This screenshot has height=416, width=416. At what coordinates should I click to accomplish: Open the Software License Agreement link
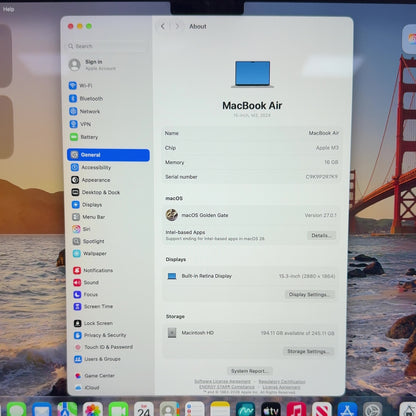click(222, 381)
